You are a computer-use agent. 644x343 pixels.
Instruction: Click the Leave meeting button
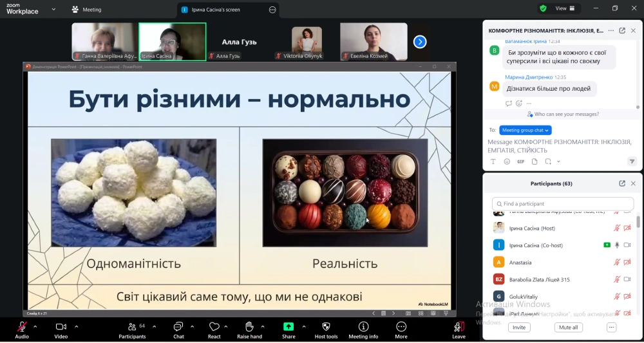(x=459, y=330)
